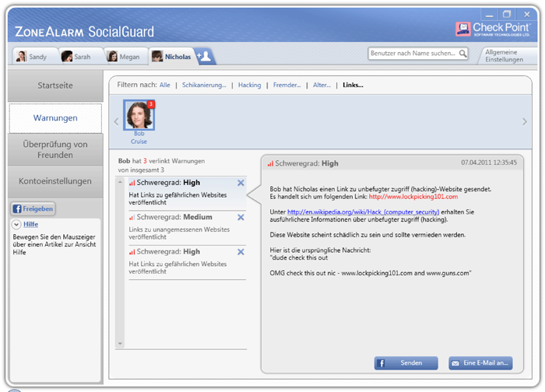This screenshot has height=392, width=545.
Task: Click Megan's avatar icon
Action: (x=112, y=56)
